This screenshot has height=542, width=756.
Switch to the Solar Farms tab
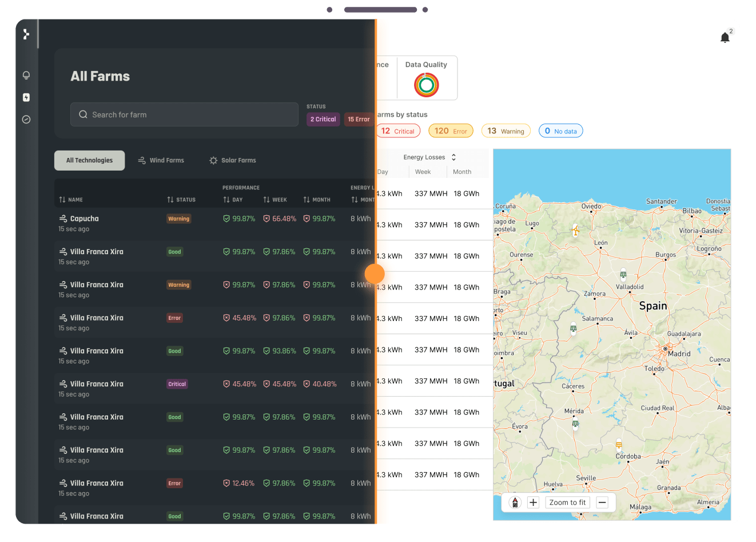(233, 160)
